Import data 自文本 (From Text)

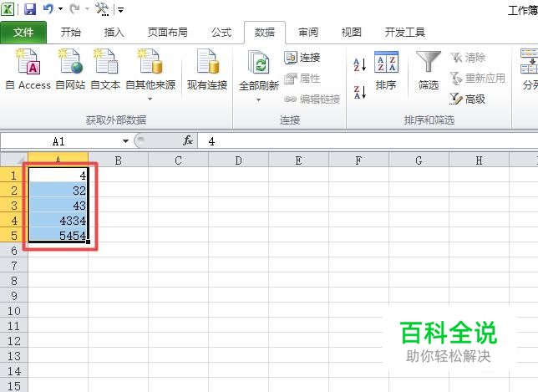click(105, 69)
